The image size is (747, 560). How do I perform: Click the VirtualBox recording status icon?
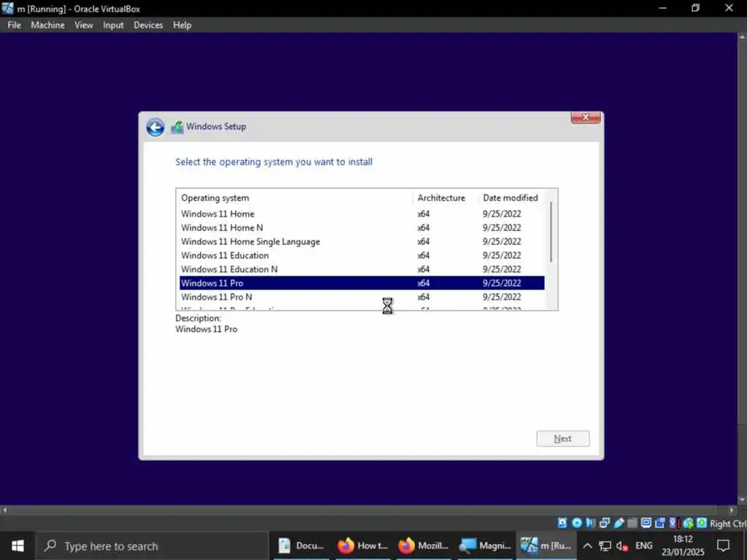(x=659, y=523)
